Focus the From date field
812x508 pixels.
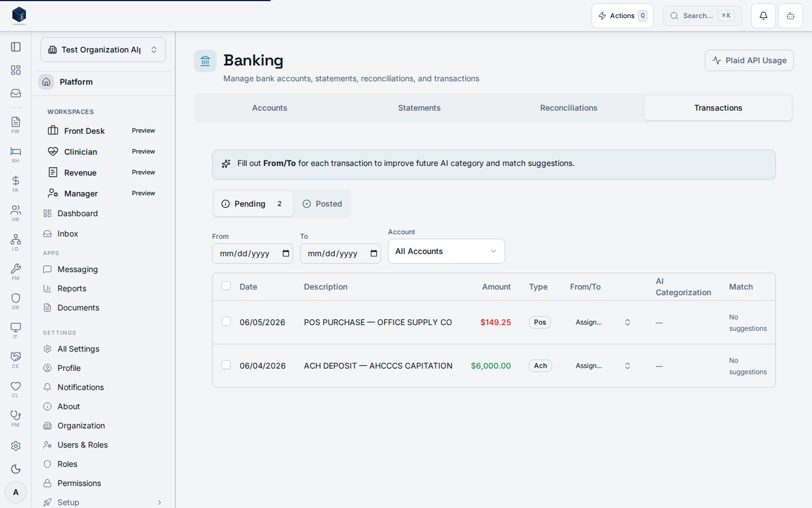[x=253, y=253]
